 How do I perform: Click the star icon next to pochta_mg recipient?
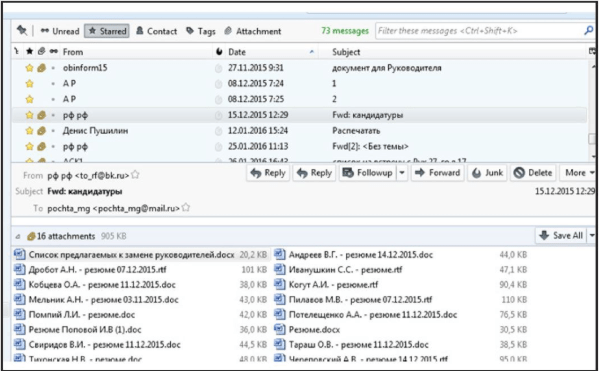(x=186, y=208)
